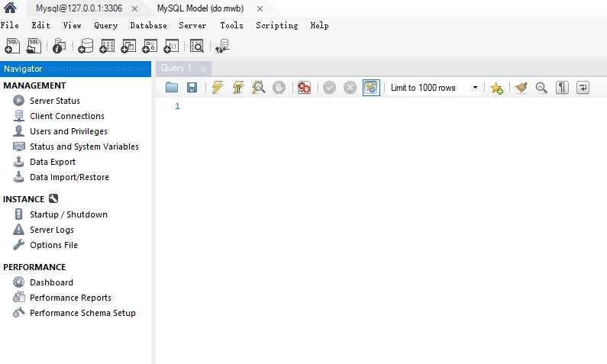Open a script file in query editor
607x364 pixels.
pyautogui.click(x=172, y=88)
